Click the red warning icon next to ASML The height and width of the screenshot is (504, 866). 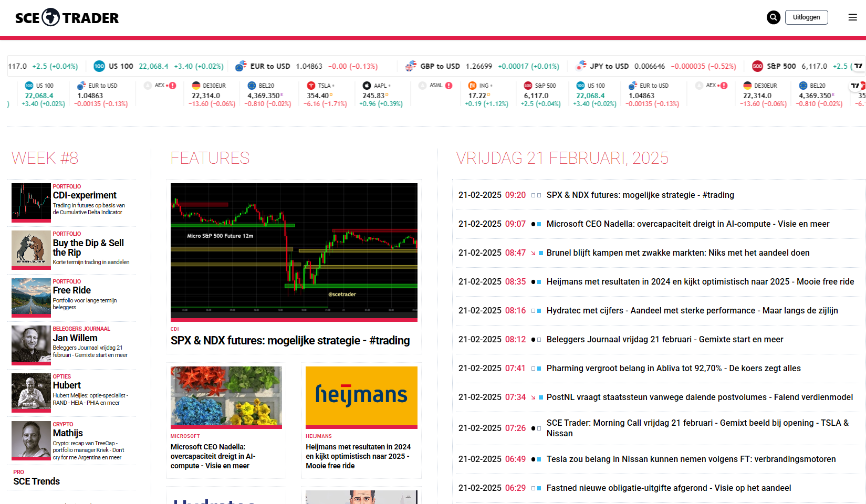click(449, 86)
